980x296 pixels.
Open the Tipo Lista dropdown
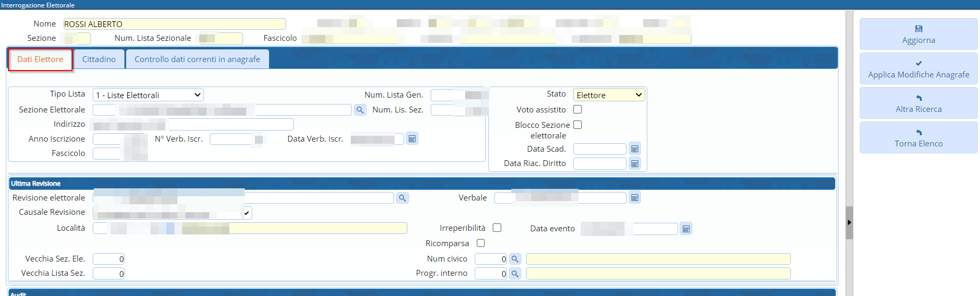148,95
